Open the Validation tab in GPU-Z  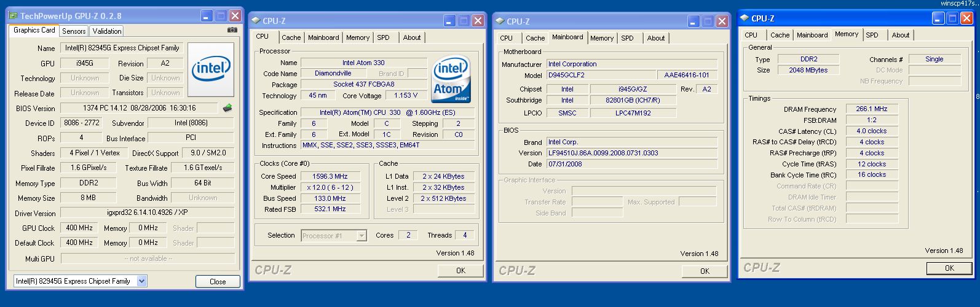click(x=107, y=31)
